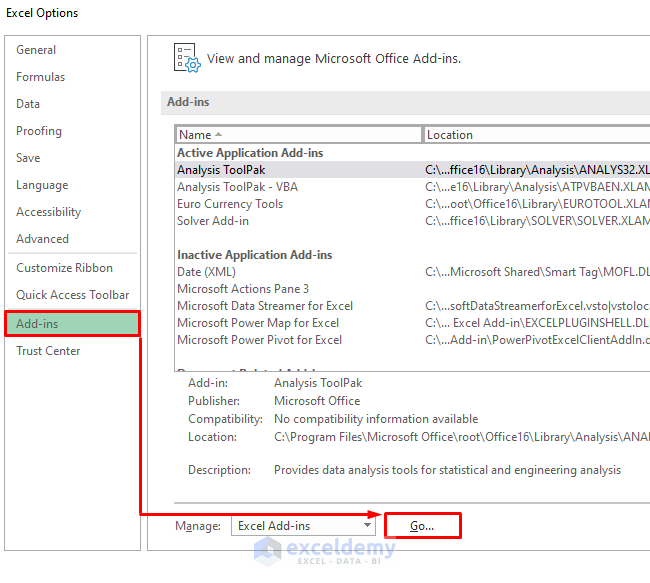The height and width of the screenshot is (583, 650).
Task: Sort add-ins by Name column header
Action: [298, 135]
